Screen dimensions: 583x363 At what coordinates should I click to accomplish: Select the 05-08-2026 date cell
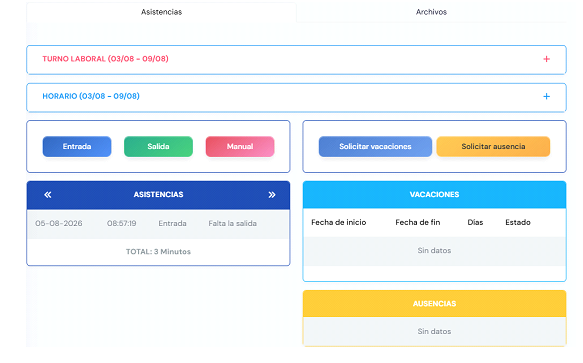pos(59,224)
